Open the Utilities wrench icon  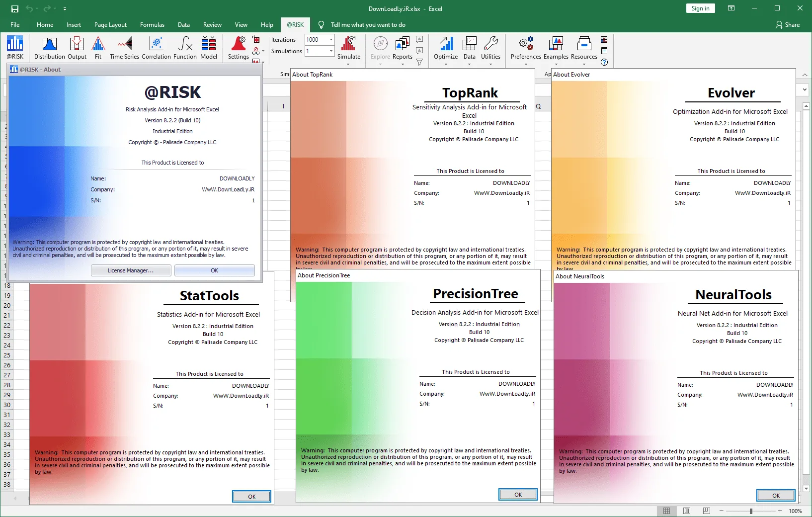tap(490, 50)
